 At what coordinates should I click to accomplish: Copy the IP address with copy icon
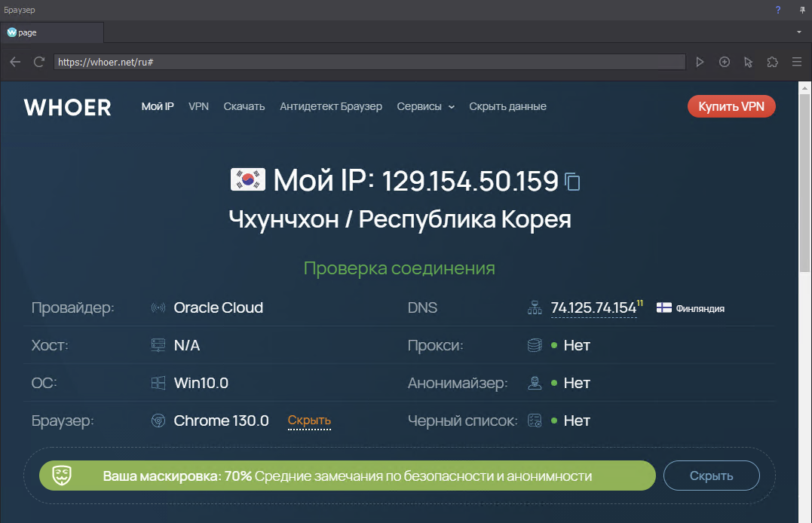(x=572, y=182)
